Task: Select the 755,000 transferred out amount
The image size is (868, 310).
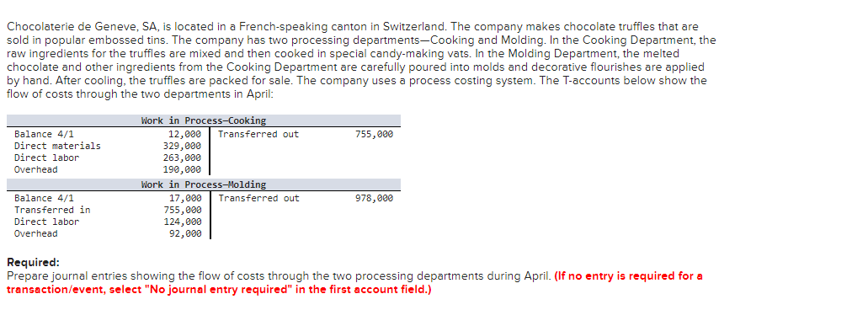Action: tap(374, 135)
